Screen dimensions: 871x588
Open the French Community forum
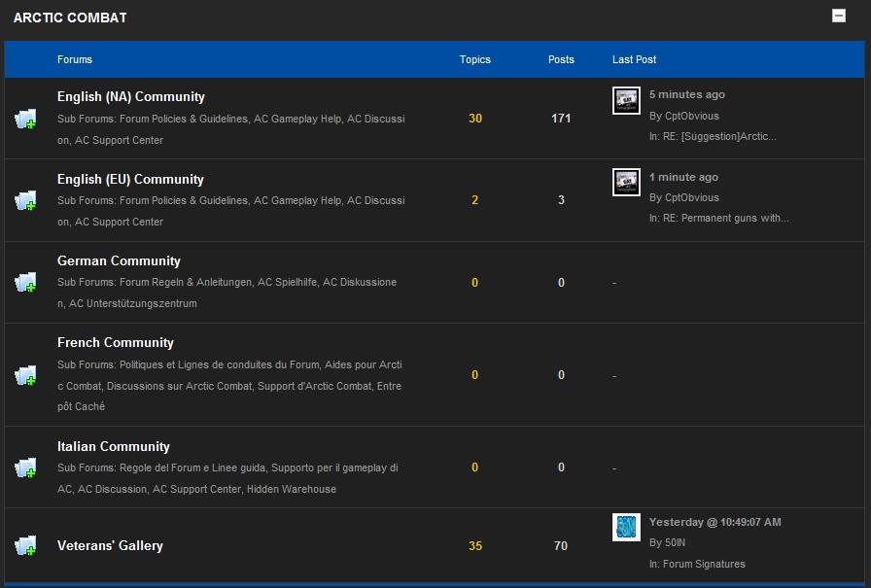116,342
